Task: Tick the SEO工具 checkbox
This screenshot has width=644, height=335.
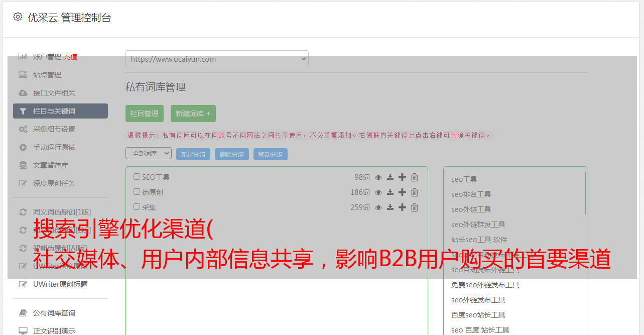Action: [x=137, y=177]
